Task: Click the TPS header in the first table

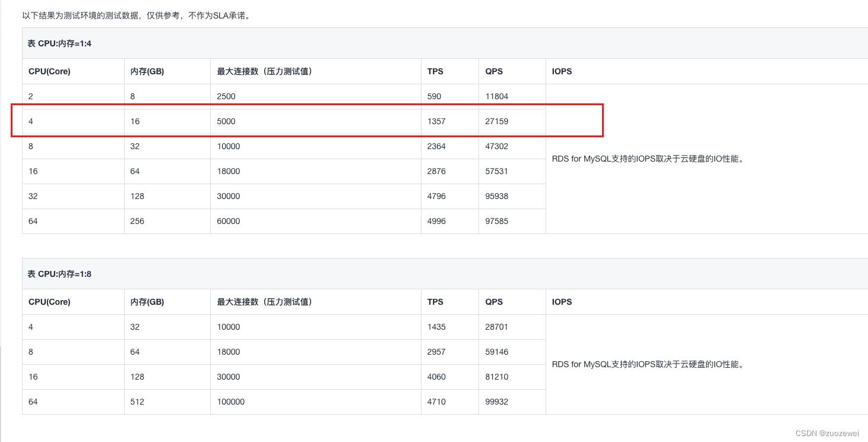Action: pos(435,71)
